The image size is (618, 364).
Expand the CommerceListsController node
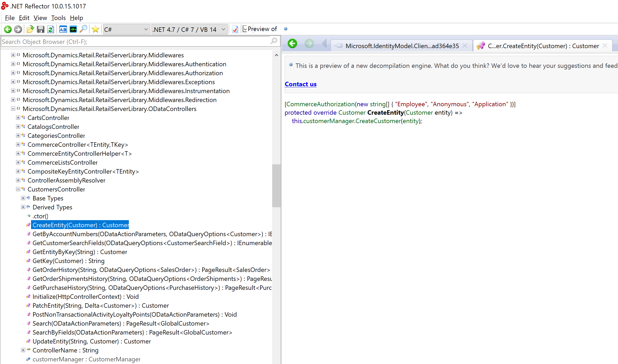(x=18, y=162)
